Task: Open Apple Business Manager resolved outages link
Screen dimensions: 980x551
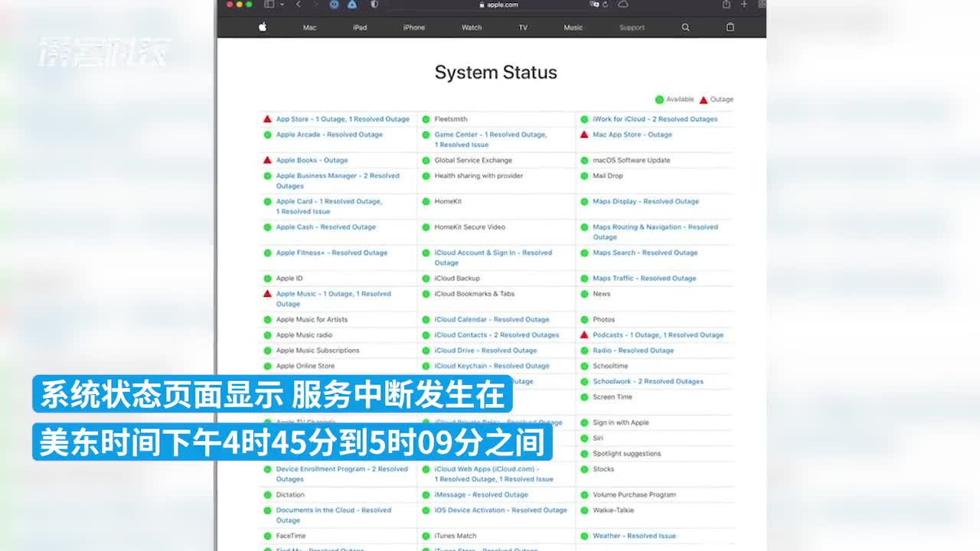Action: click(338, 181)
